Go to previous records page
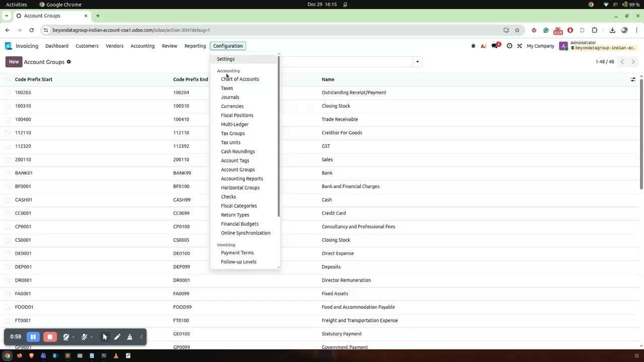The image size is (644, 362). pos(622,62)
